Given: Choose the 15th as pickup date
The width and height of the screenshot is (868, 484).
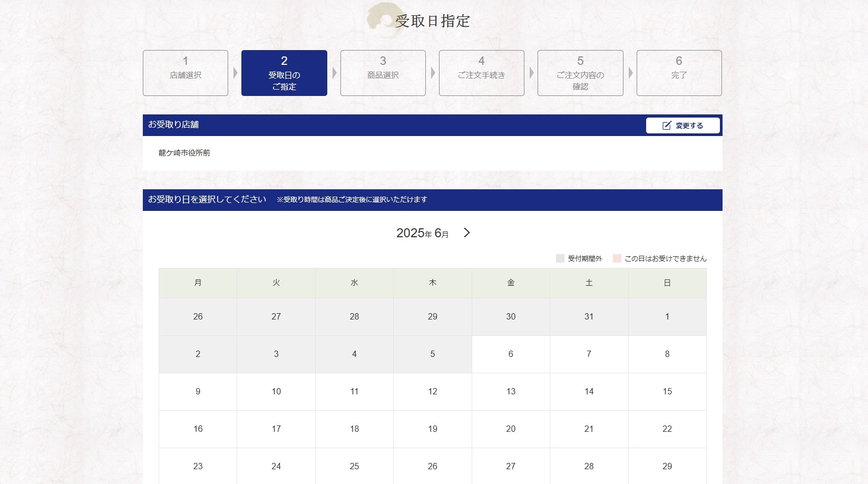Looking at the screenshot, I should [x=667, y=392].
